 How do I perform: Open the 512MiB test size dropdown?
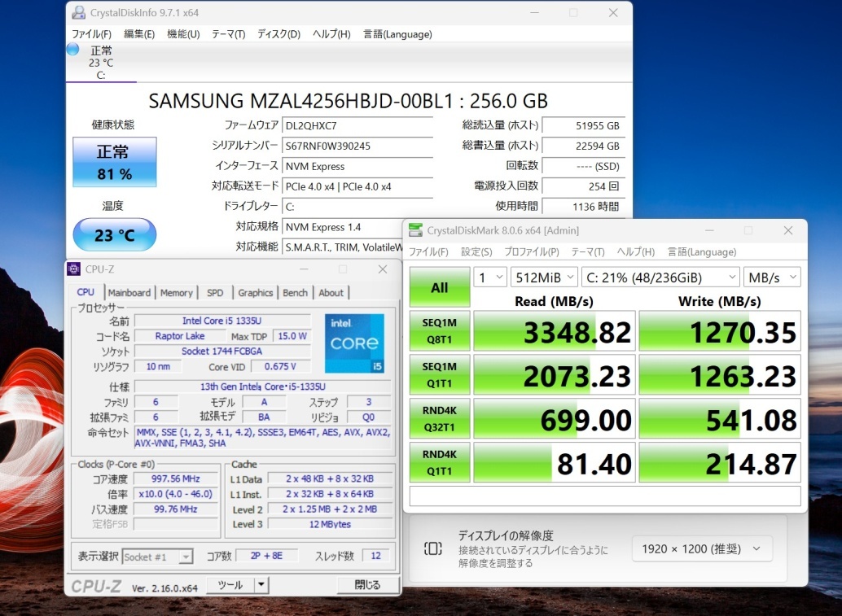coord(545,277)
